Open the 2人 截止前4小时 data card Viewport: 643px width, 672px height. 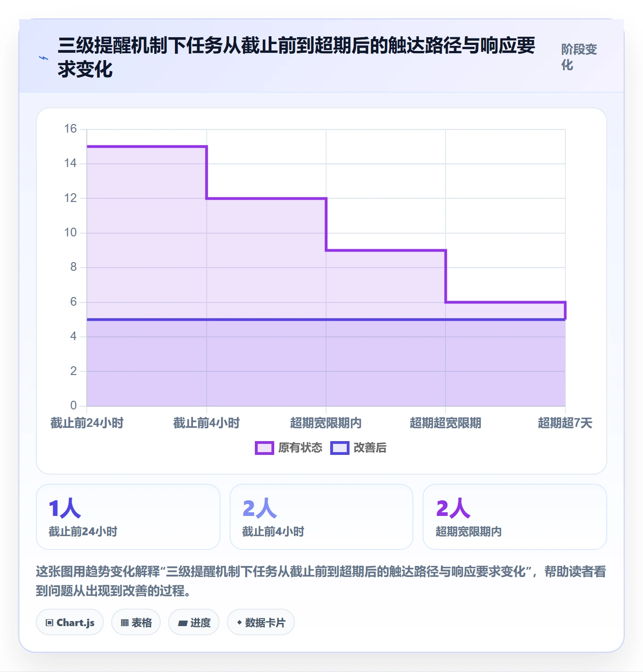321,517
